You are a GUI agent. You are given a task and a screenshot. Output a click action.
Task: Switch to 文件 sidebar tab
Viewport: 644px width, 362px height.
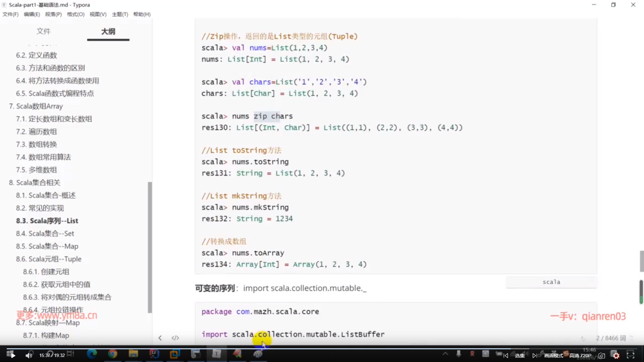tap(44, 31)
